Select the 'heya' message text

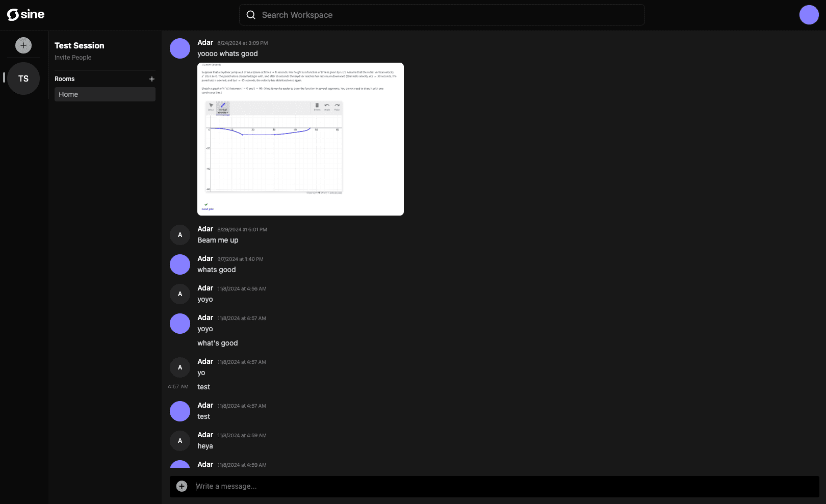coord(205,446)
